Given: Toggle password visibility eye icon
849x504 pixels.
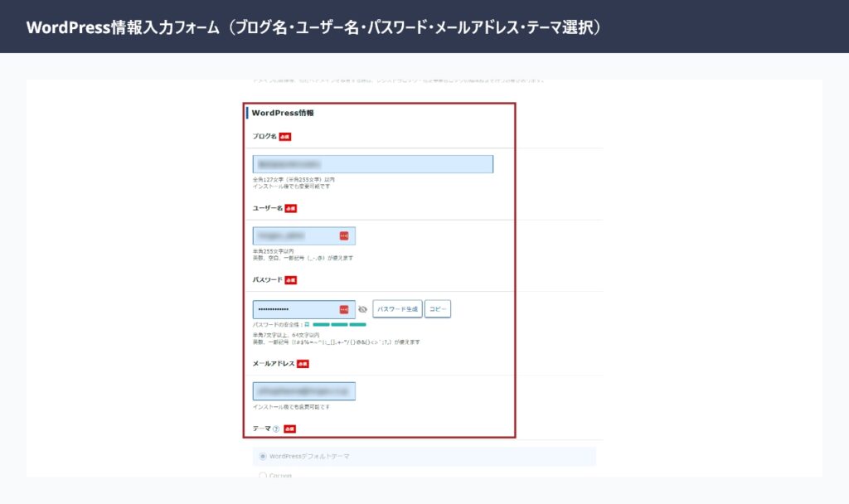Looking at the screenshot, I should pyautogui.click(x=363, y=309).
